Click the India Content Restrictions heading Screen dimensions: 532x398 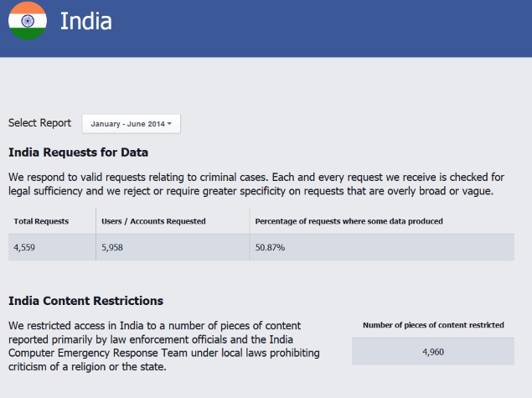pos(85,301)
